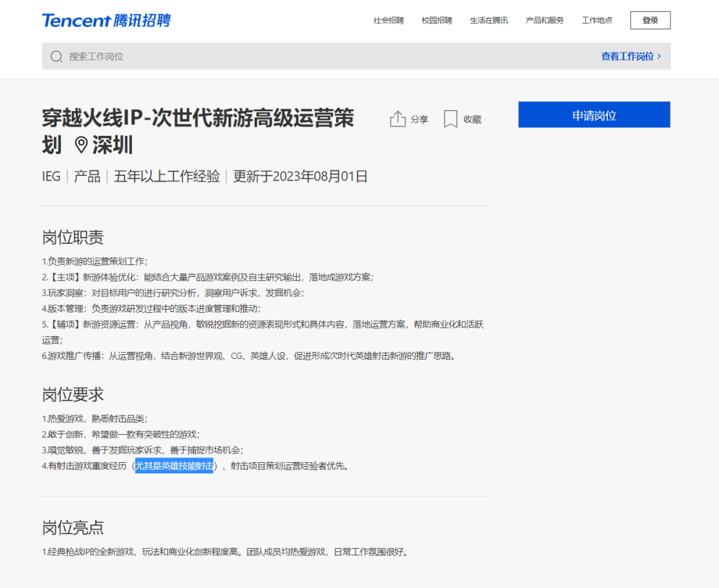Open 工作地点 navigation item
Image resolution: width=719 pixels, height=588 pixels.
(x=597, y=20)
